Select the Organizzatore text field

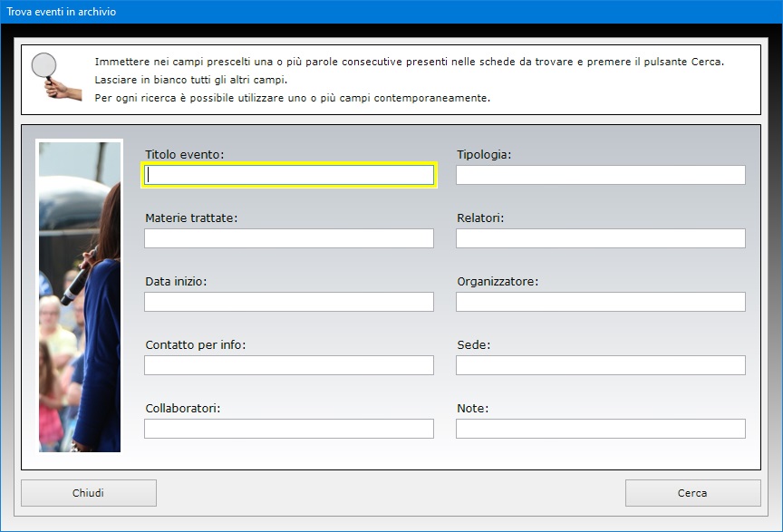pos(600,302)
